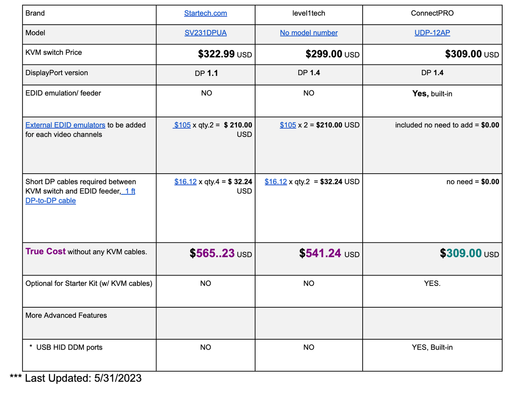Open the "No model number" link
Image resolution: width=532 pixels, height=393 pixels.
click(309, 33)
